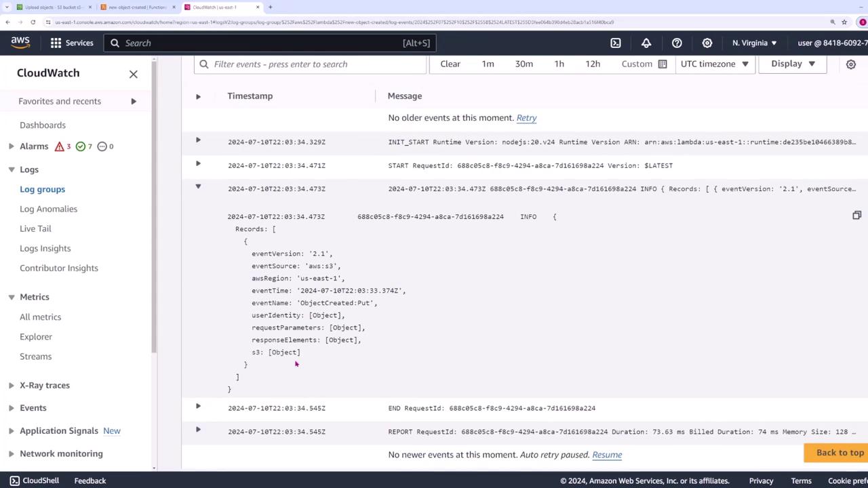Set time range to 1m
This screenshot has height=488, width=868.
coord(488,64)
